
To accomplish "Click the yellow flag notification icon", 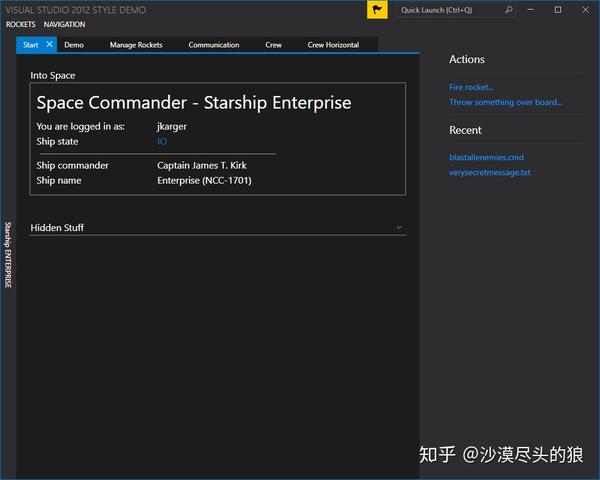I will (377, 10).
